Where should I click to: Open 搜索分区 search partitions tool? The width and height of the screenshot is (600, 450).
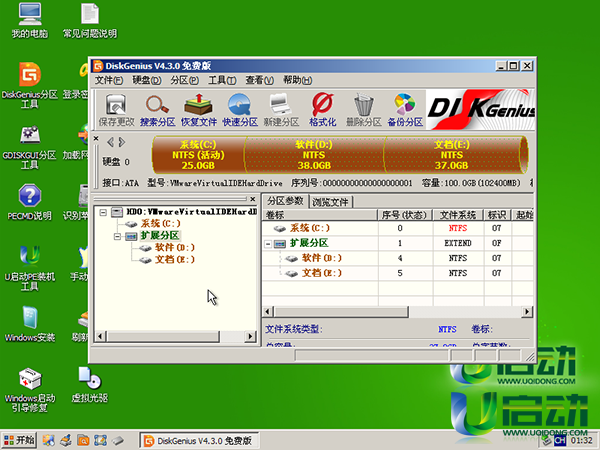pyautogui.click(x=157, y=110)
